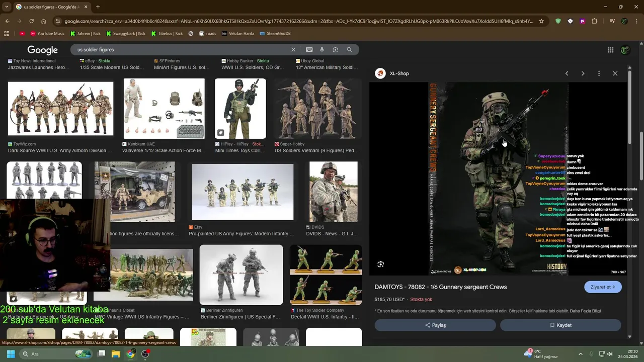
Task: Click the XL-Shop source name
Action: pyautogui.click(x=399, y=73)
